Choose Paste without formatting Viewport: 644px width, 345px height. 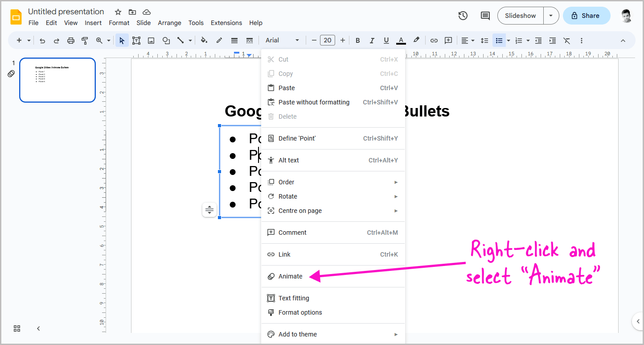point(333,102)
